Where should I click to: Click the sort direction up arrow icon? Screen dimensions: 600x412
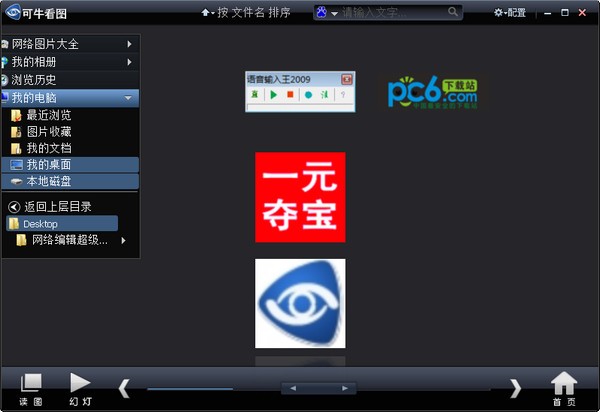coord(205,13)
